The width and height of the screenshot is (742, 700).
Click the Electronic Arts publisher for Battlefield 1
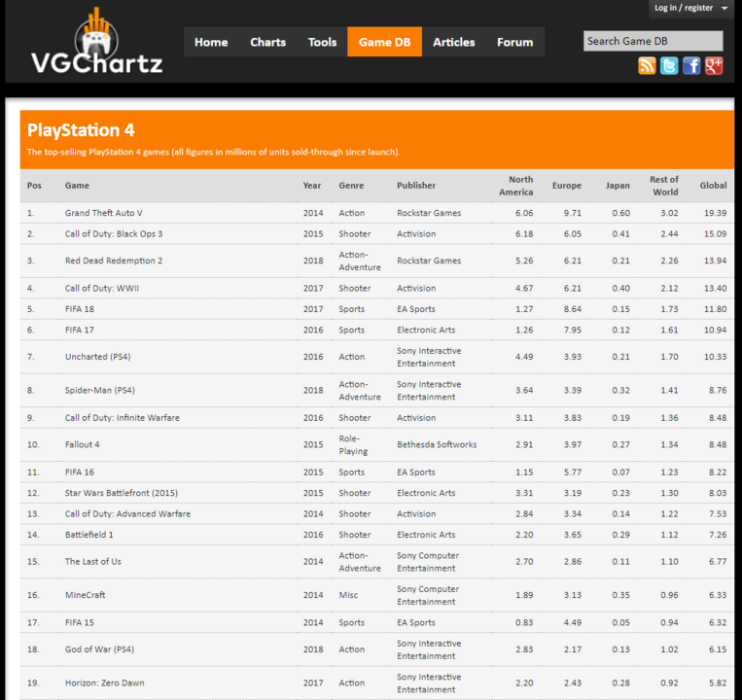[x=426, y=535]
